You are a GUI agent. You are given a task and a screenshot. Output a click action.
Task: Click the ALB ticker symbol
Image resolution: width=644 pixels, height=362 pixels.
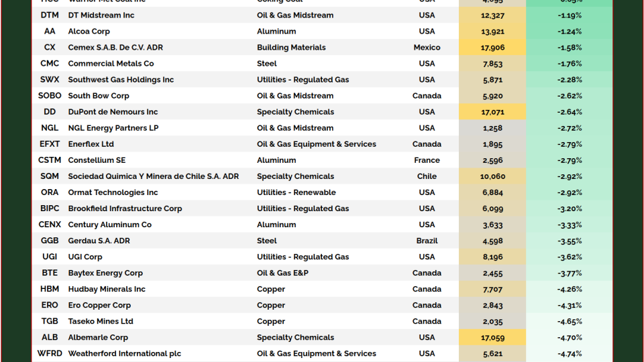(x=50, y=337)
